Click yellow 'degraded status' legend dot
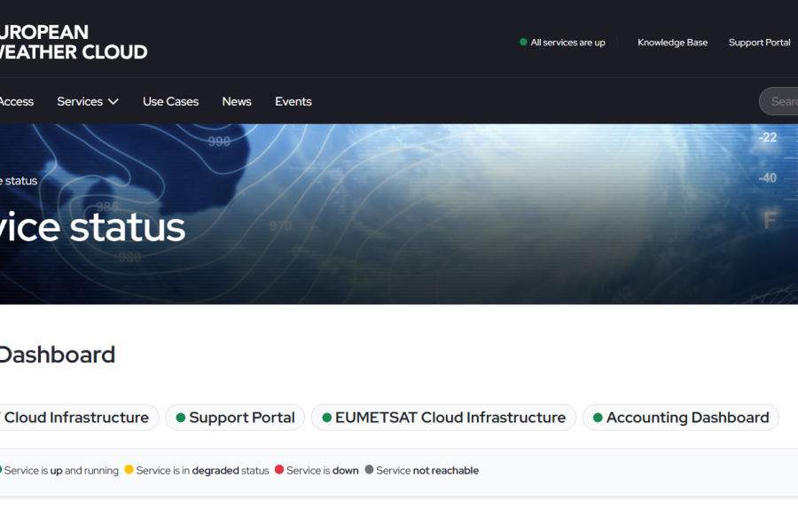The height and width of the screenshot is (532, 798). click(129, 469)
